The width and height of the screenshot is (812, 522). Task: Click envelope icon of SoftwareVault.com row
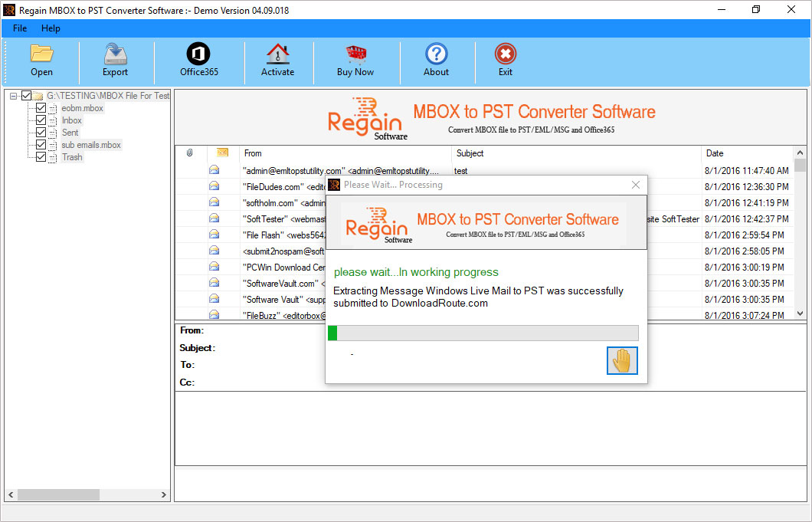214,283
